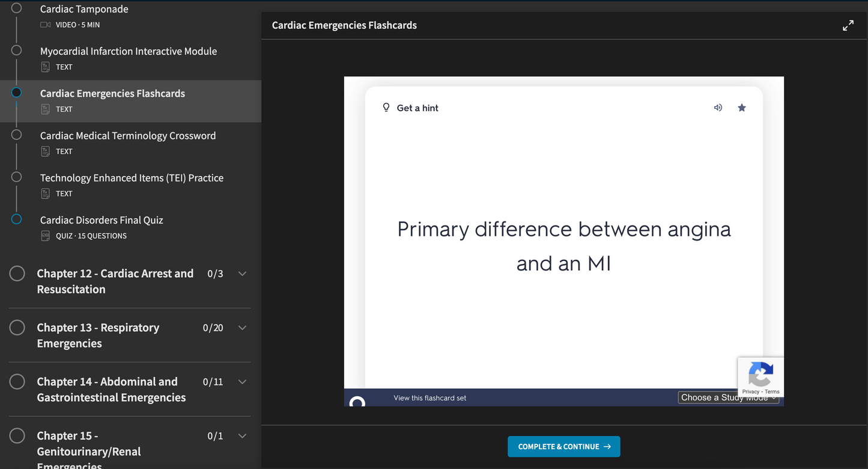Click the Cardiac Tamponade video icon
The height and width of the screenshot is (469, 868).
tap(45, 25)
